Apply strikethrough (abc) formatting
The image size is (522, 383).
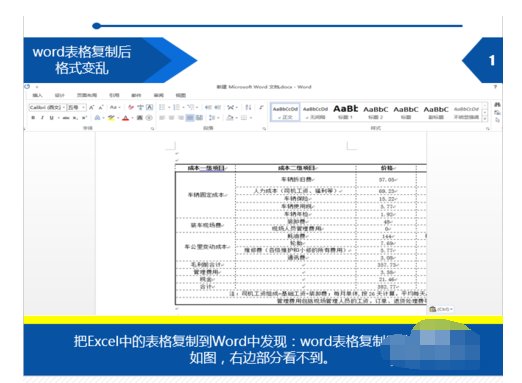[66, 118]
